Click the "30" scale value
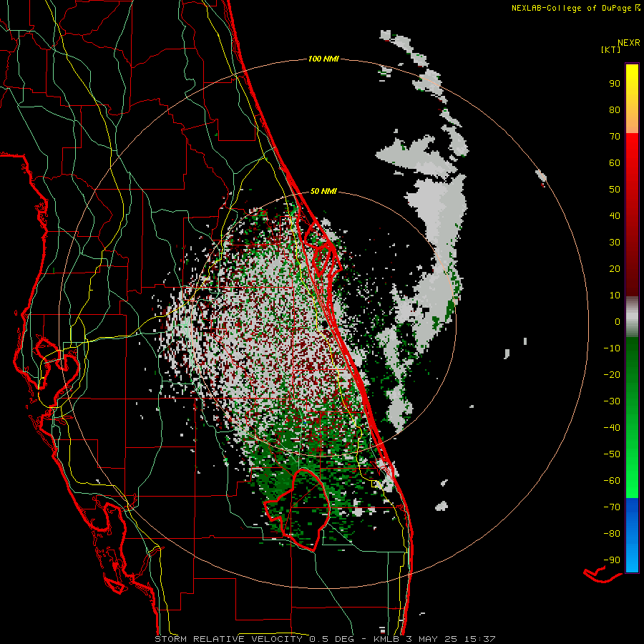This screenshot has height=644, width=644. click(615, 243)
